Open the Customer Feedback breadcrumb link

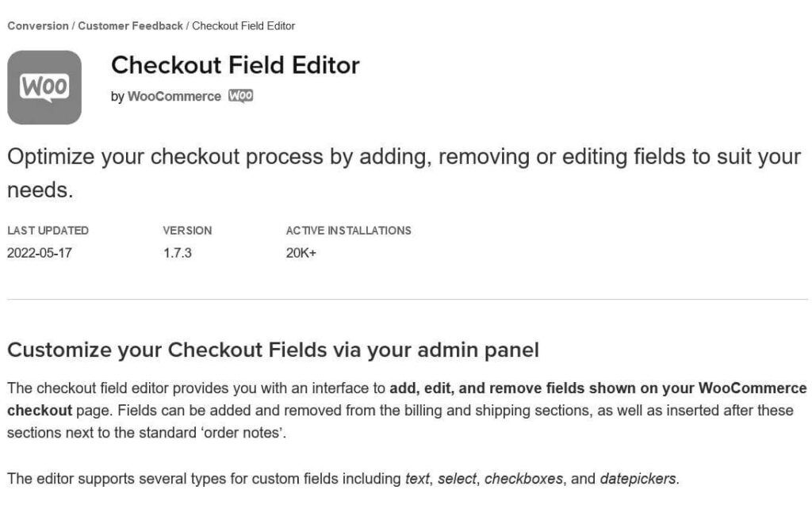[x=131, y=26]
